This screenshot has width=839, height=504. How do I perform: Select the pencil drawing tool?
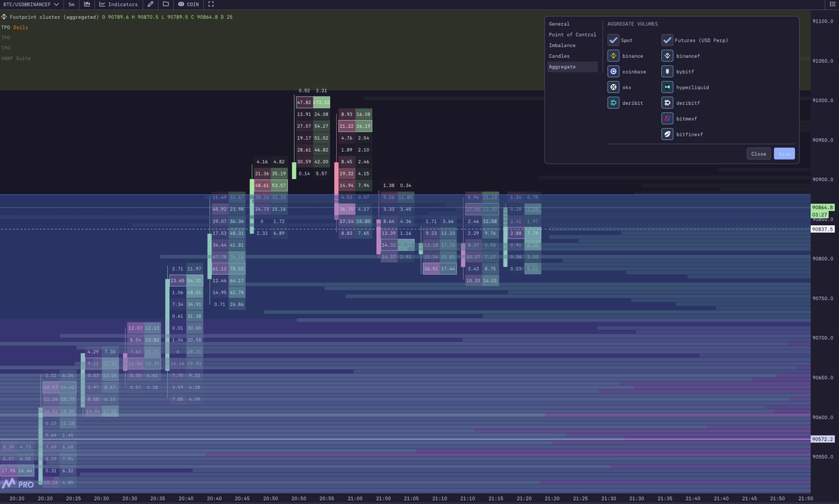150,4
